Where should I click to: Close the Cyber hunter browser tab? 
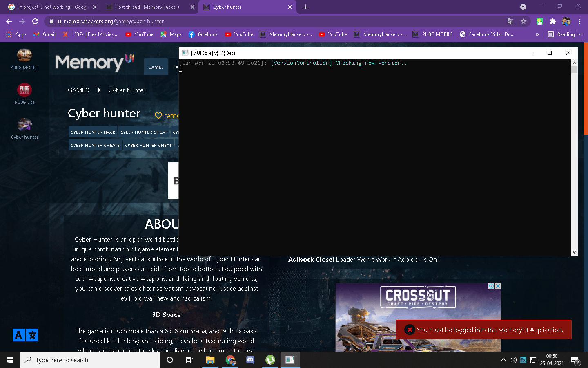click(x=290, y=7)
